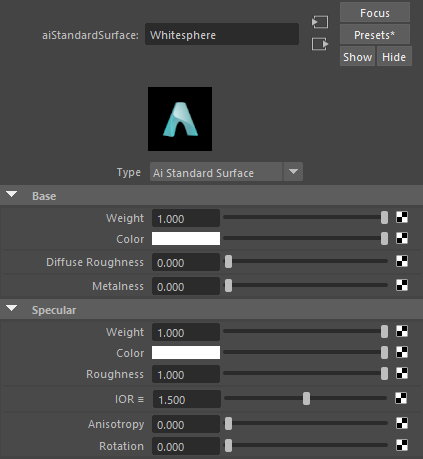
Task: Click the Metalness value field
Action: click(186, 286)
